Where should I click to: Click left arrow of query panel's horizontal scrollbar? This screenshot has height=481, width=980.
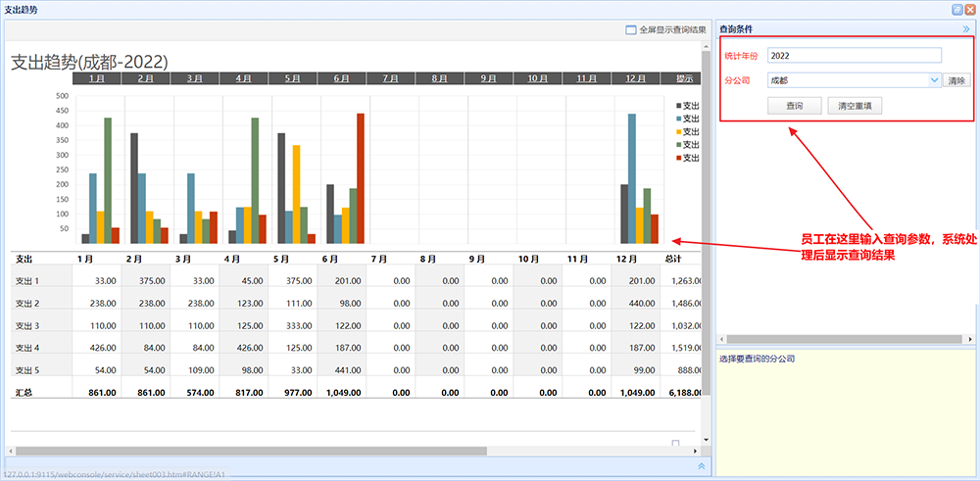[x=720, y=339]
